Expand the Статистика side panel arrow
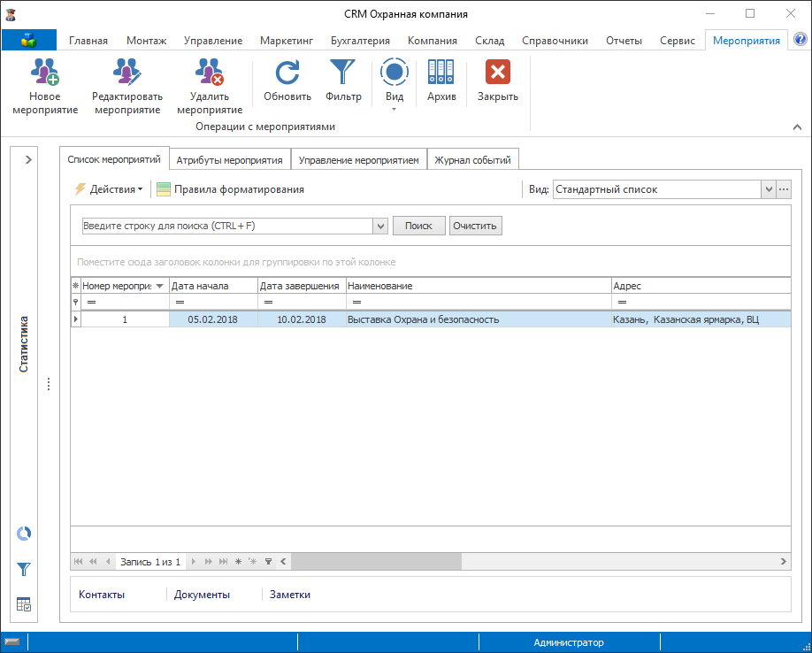 pyautogui.click(x=28, y=159)
